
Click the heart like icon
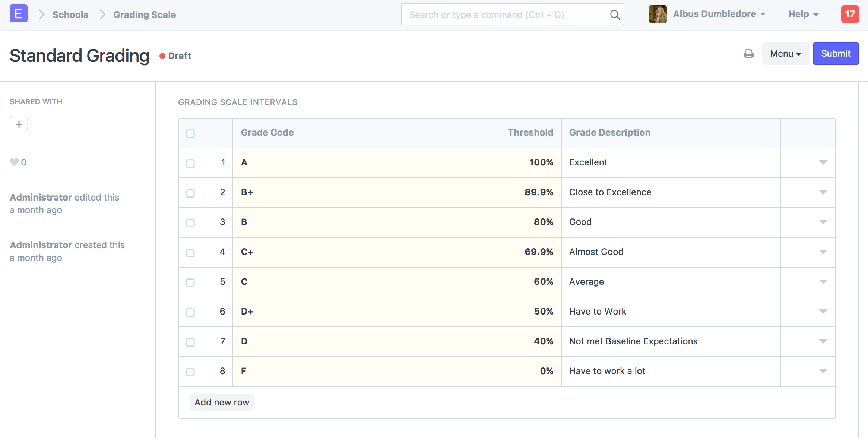14,162
